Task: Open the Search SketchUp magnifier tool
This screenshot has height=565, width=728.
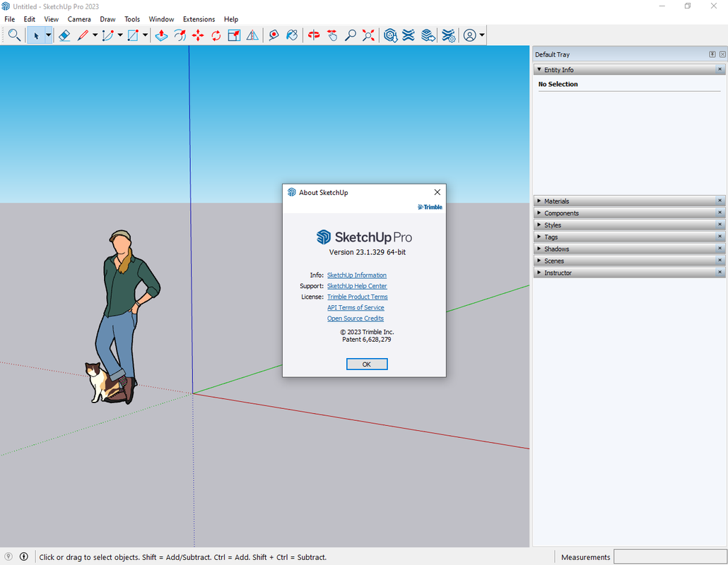Action: [x=14, y=35]
